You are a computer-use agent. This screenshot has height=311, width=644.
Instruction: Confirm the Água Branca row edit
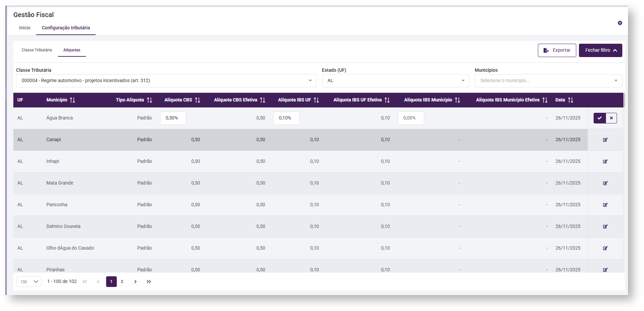coord(599,118)
